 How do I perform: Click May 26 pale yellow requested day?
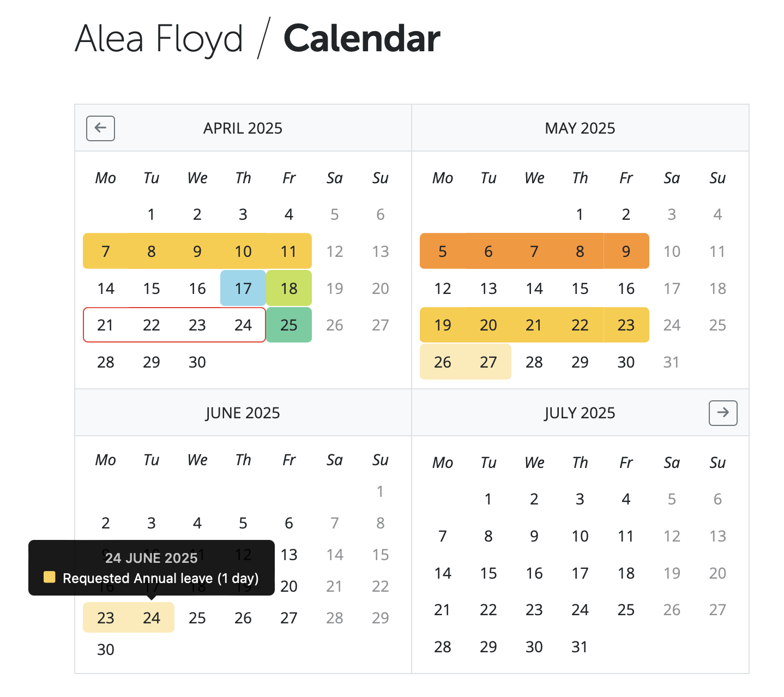pos(443,362)
